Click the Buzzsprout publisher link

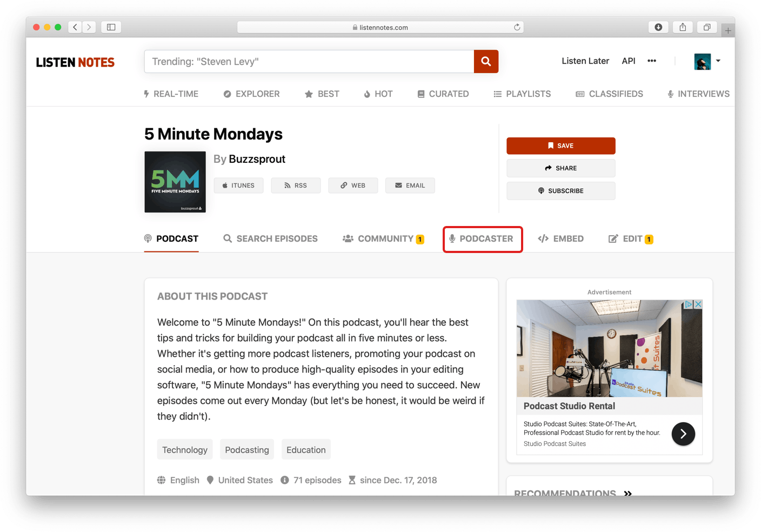point(257,159)
